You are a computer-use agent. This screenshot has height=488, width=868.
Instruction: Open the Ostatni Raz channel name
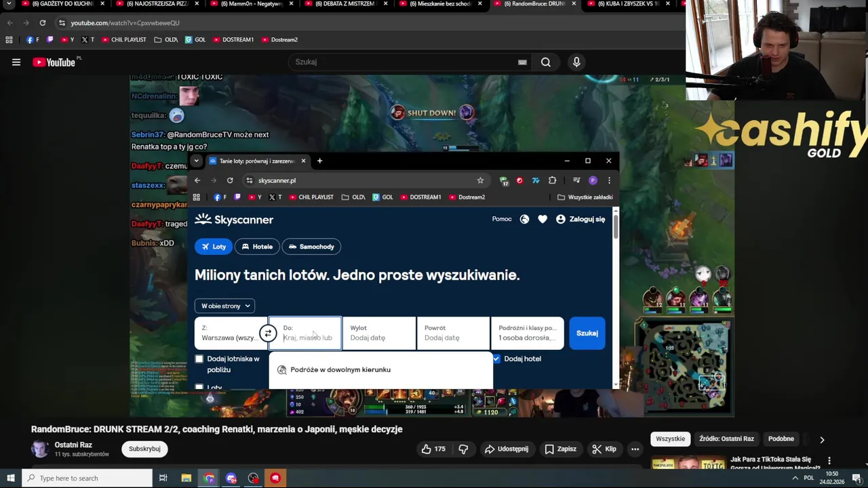pos(73,445)
